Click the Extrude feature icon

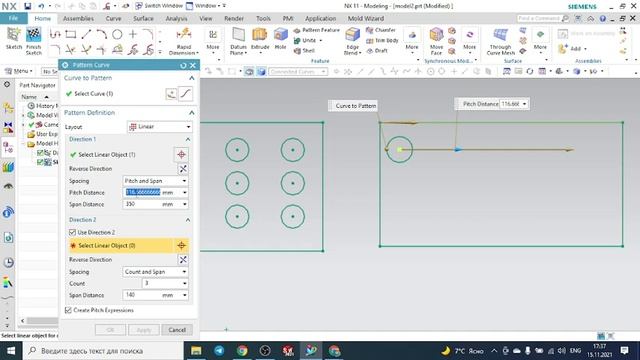pyautogui.click(x=260, y=35)
